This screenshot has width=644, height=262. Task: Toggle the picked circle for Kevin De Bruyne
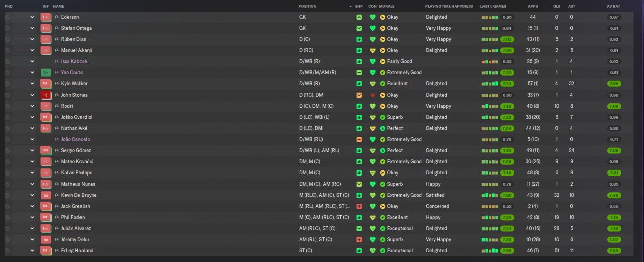click(x=7, y=195)
